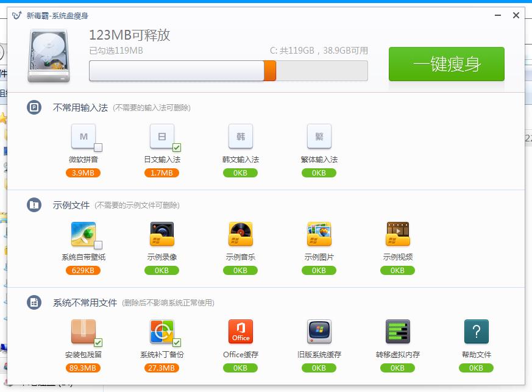Screen dimensions: 532x392
Task: Select the 系统补丁备份 icon
Action: (162, 332)
